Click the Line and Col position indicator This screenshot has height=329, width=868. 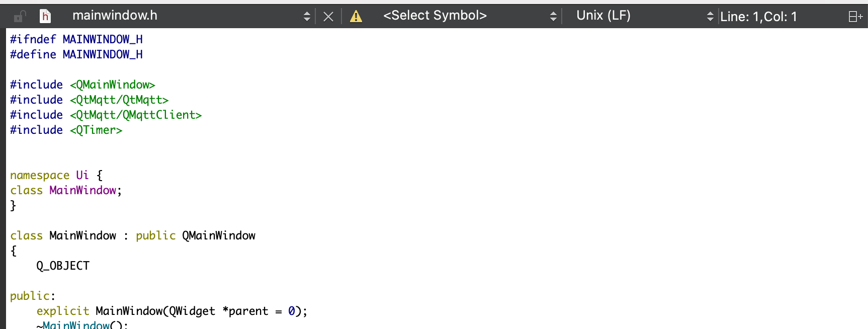(758, 17)
